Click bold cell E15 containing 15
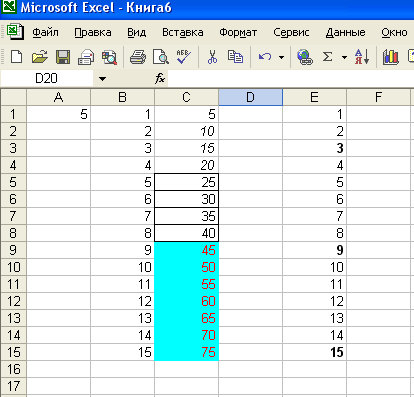This screenshot has height=397, width=414. tap(314, 352)
